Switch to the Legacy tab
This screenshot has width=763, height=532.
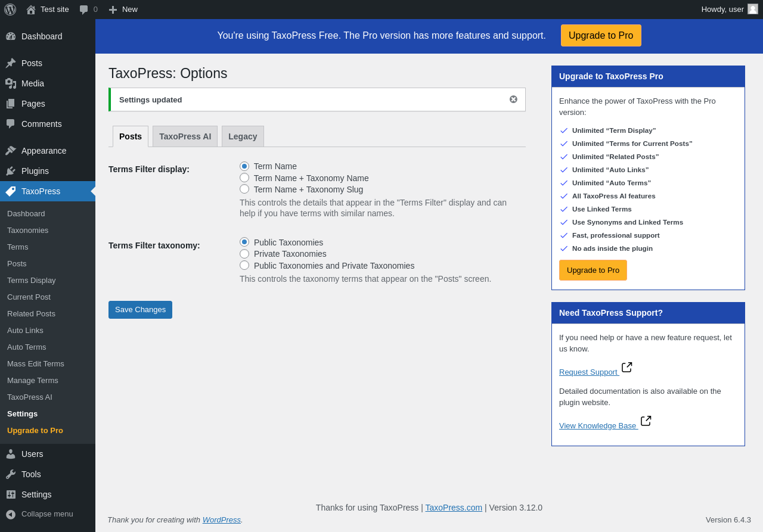tap(243, 136)
